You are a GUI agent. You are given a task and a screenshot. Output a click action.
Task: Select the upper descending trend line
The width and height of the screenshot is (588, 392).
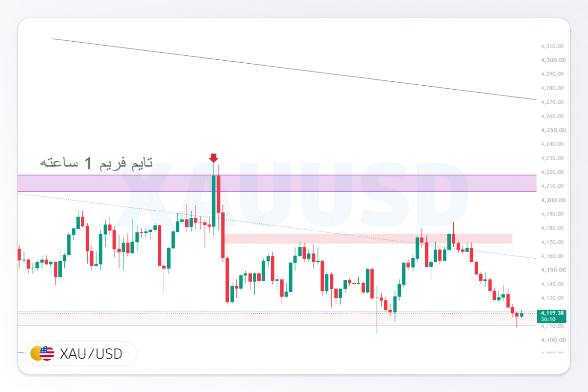tap(294, 69)
